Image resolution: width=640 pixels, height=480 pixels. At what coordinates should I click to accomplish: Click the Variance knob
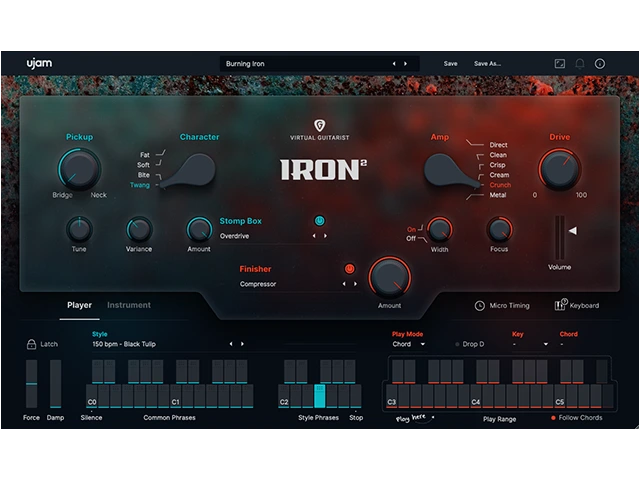(x=139, y=230)
